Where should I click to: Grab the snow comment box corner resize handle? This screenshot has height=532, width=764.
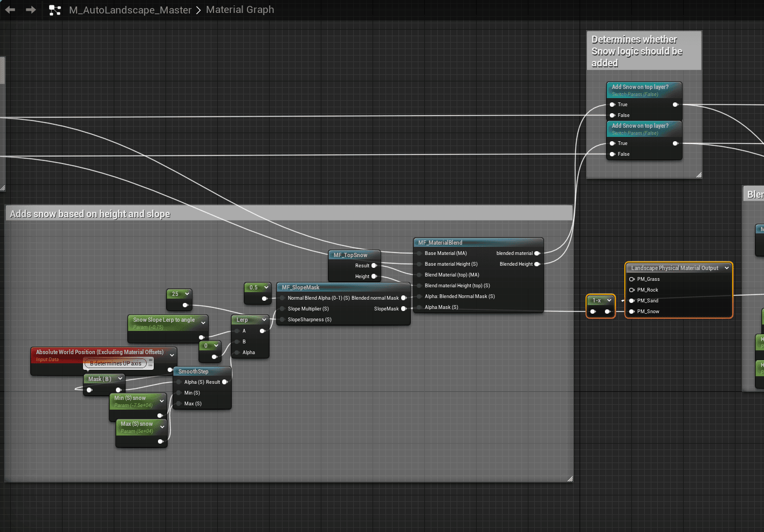(x=570, y=479)
